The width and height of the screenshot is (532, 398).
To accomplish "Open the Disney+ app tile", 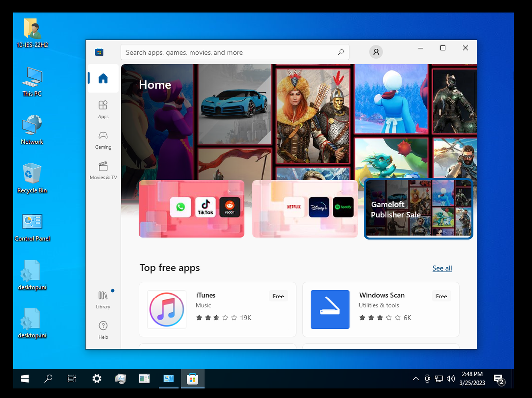I will click(x=319, y=207).
